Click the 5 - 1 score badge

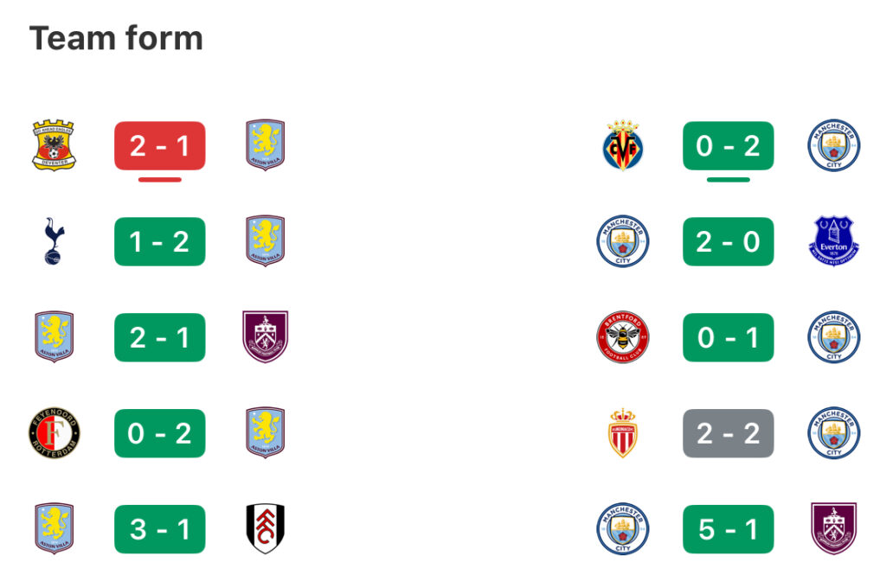[729, 528]
